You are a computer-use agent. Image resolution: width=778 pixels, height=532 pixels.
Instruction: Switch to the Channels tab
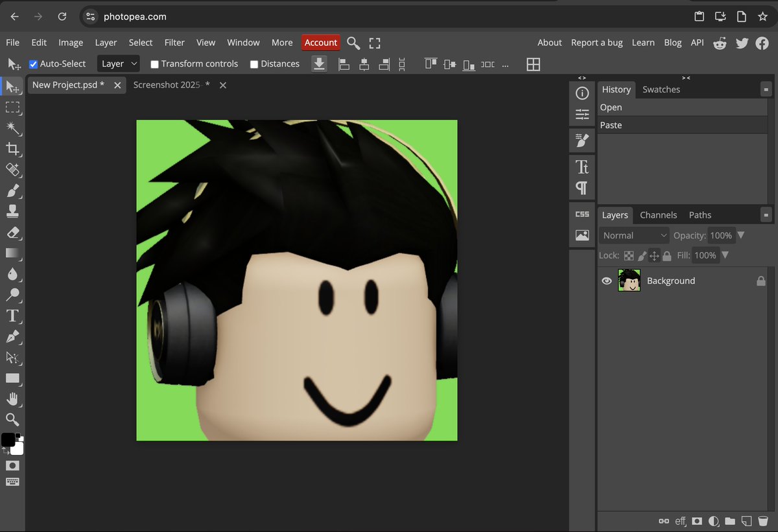pyautogui.click(x=658, y=215)
